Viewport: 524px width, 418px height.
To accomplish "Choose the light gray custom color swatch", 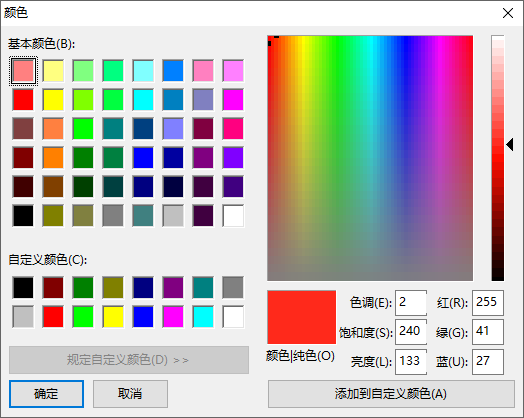I will pyautogui.click(x=23, y=316).
